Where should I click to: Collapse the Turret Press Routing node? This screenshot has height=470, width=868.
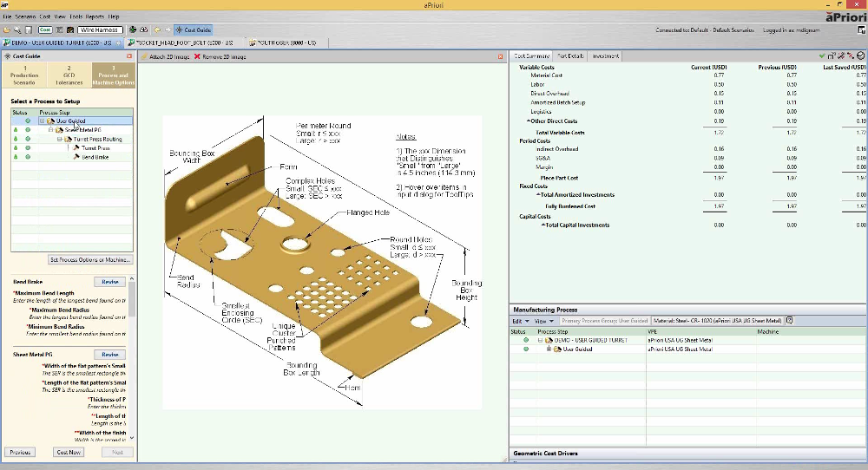click(x=60, y=139)
